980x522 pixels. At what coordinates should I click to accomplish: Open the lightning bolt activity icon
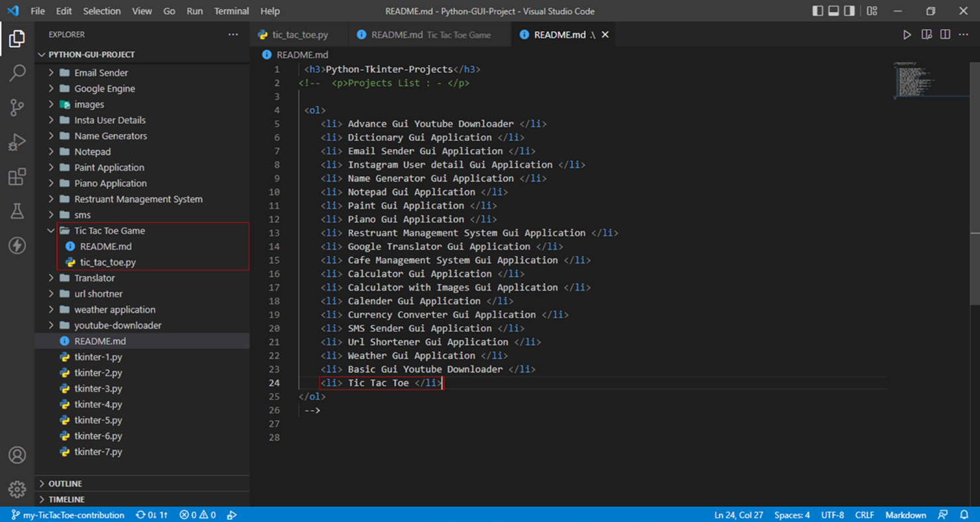(17, 245)
